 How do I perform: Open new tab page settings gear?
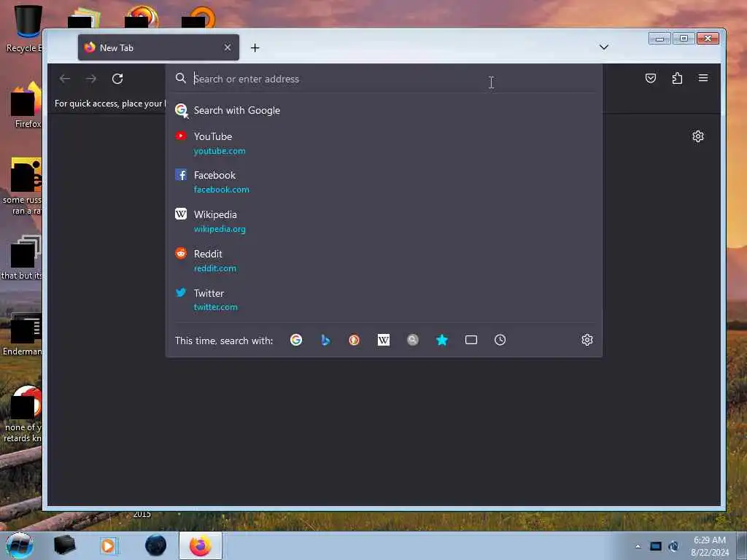698,136
